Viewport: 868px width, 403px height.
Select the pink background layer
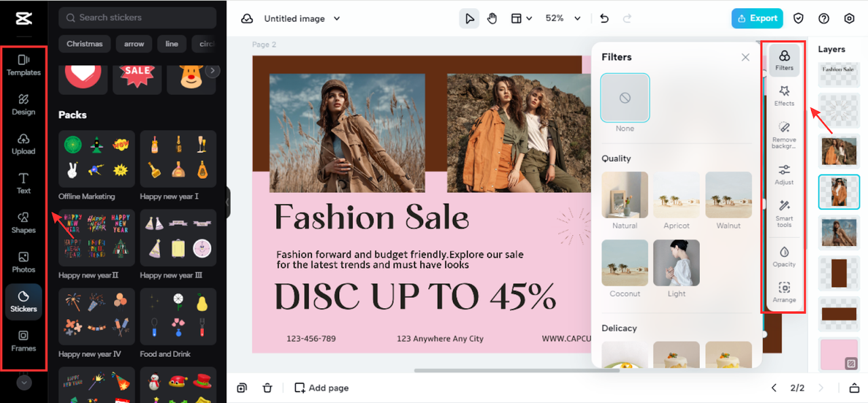pos(839,355)
